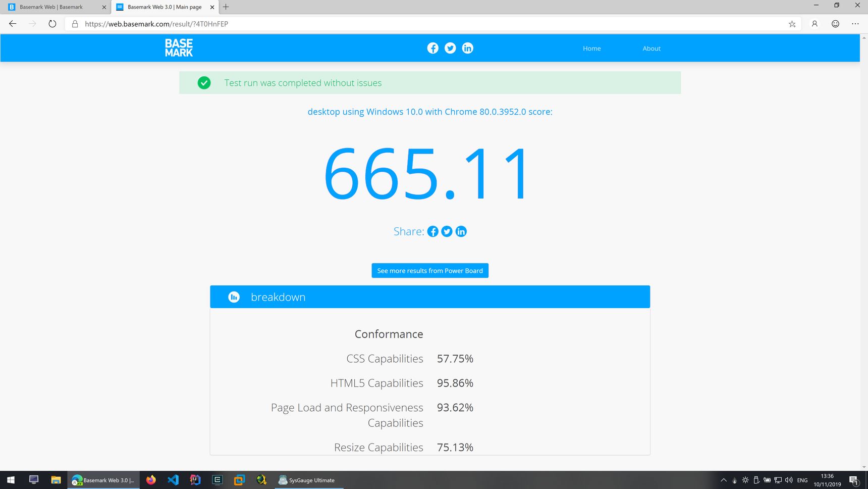Add page to favorites with star icon
This screenshot has height=489, width=868.
[x=792, y=24]
